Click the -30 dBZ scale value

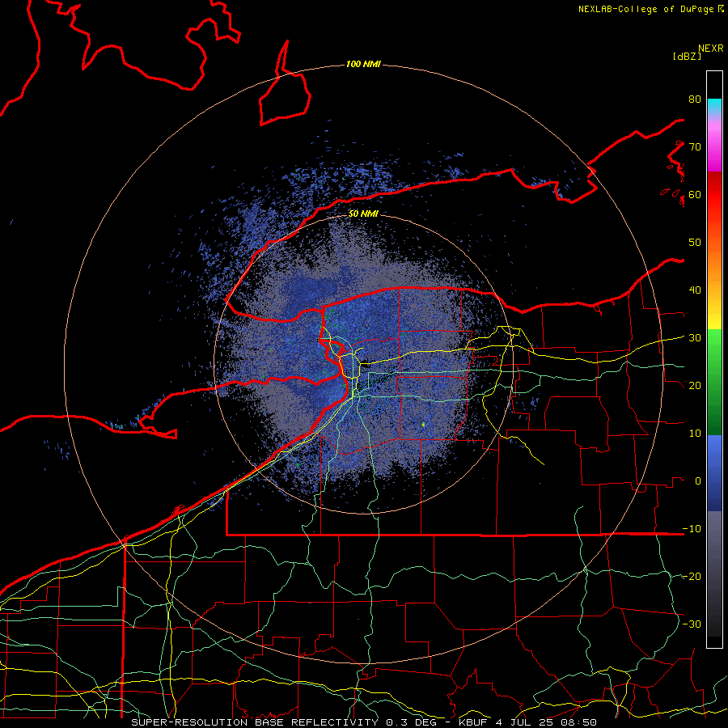692,624
